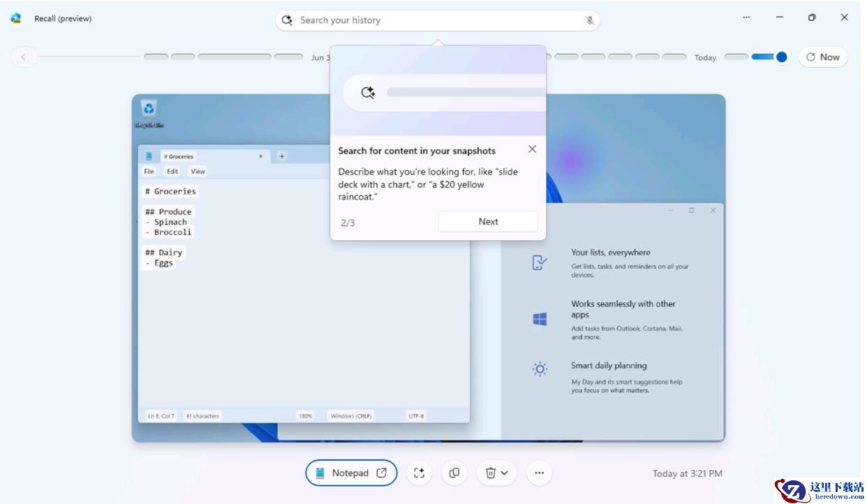Click the '# Groceries' heading text
Viewport: 867px width, 504px height.
pos(170,191)
